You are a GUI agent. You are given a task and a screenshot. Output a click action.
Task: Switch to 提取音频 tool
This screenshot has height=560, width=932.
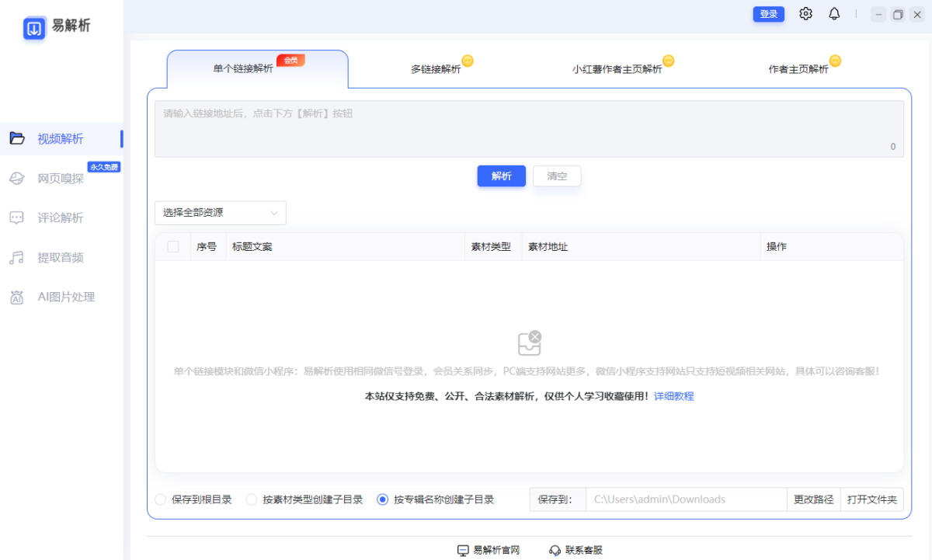click(61, 257)
